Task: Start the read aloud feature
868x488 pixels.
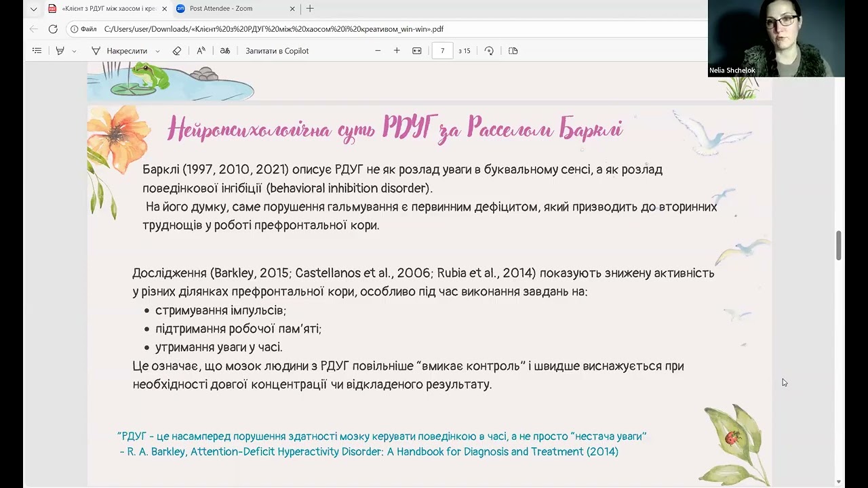Action: 201,51
